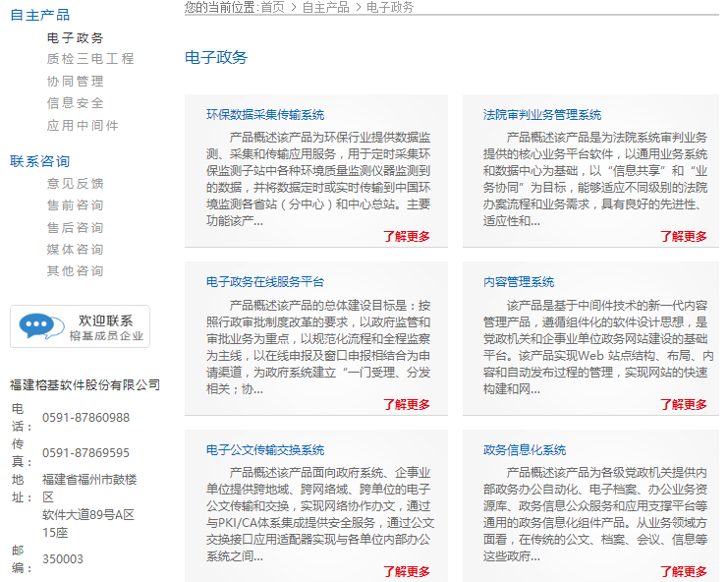Screen dimensions: 728x582
Task: Open the 协同管理 sidebar item
Action: 76,81
